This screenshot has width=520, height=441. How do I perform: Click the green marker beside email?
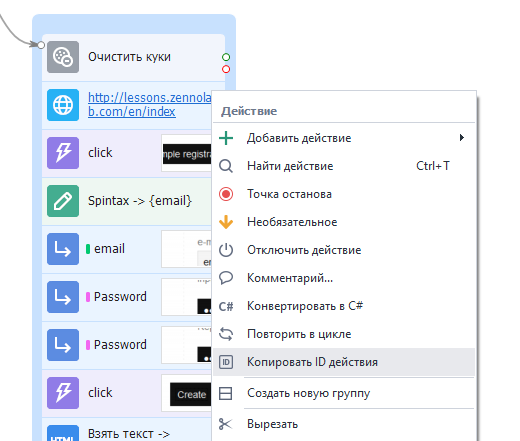[x=88, y=249]
